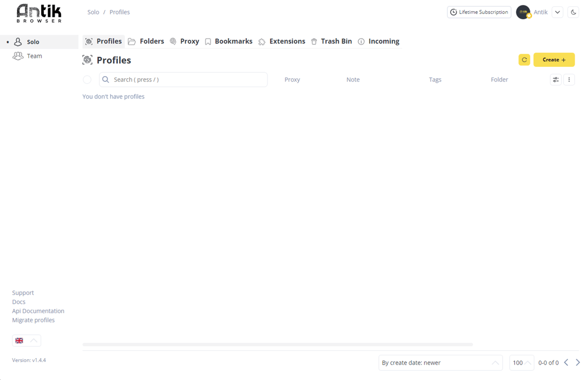588x380 pixels.
Task: Switch to the Proxy tab
Action: coord(184,41)
